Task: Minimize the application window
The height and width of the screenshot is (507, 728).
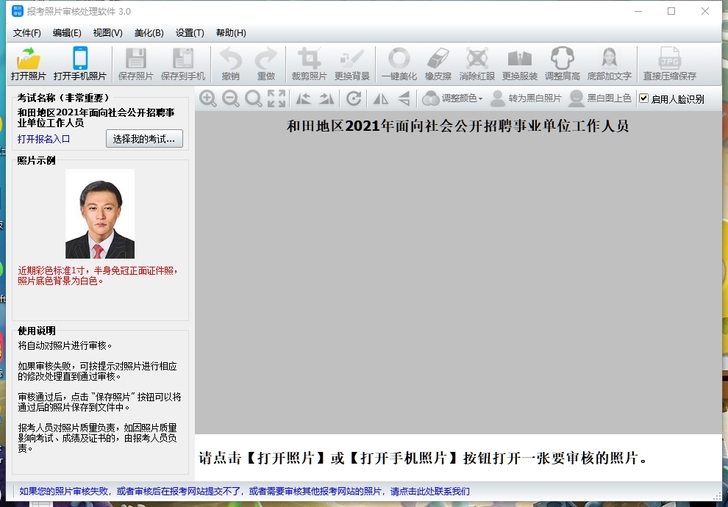Action: (x=638, y=11)
